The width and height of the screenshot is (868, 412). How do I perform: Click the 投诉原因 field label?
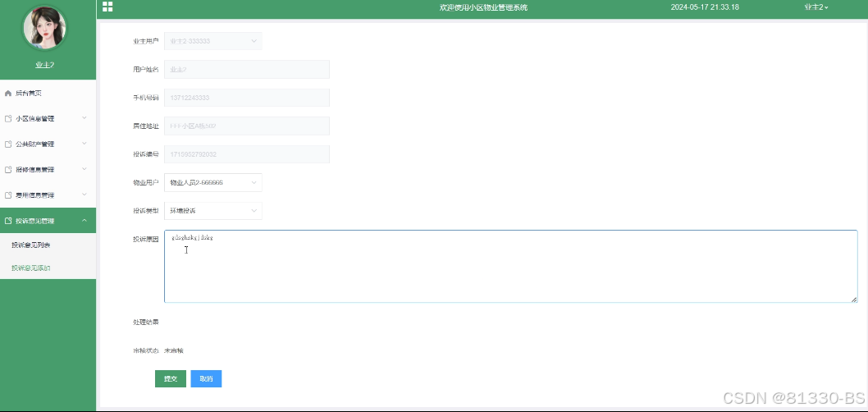coord(145,239)
